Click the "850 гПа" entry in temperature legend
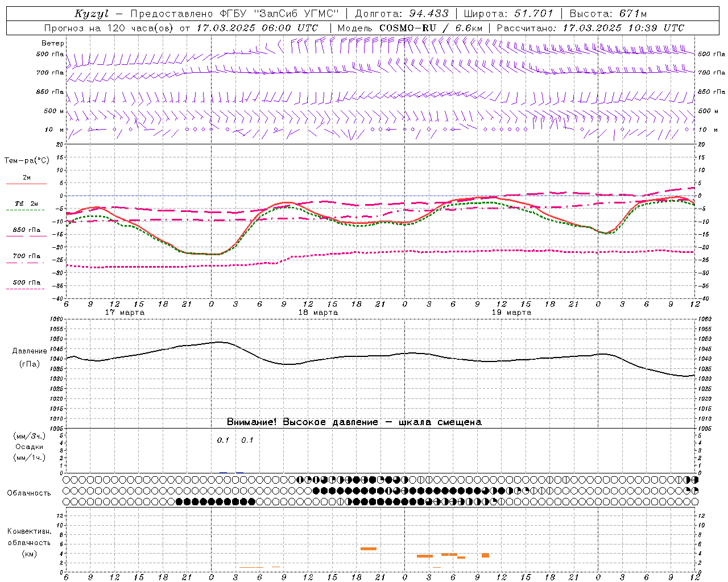This screenshot has width=728, height=582. (x=26, y=230)
